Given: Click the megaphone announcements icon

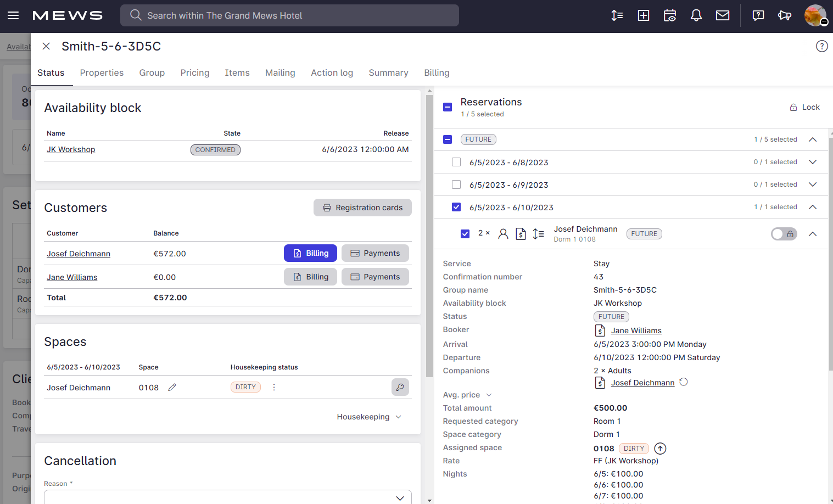Looking at the screenshot, I should [785, 15].
